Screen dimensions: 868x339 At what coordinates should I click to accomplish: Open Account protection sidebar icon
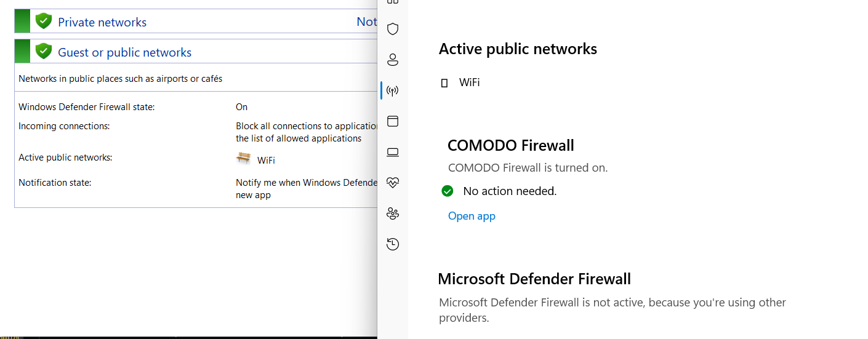pos(393,60)
